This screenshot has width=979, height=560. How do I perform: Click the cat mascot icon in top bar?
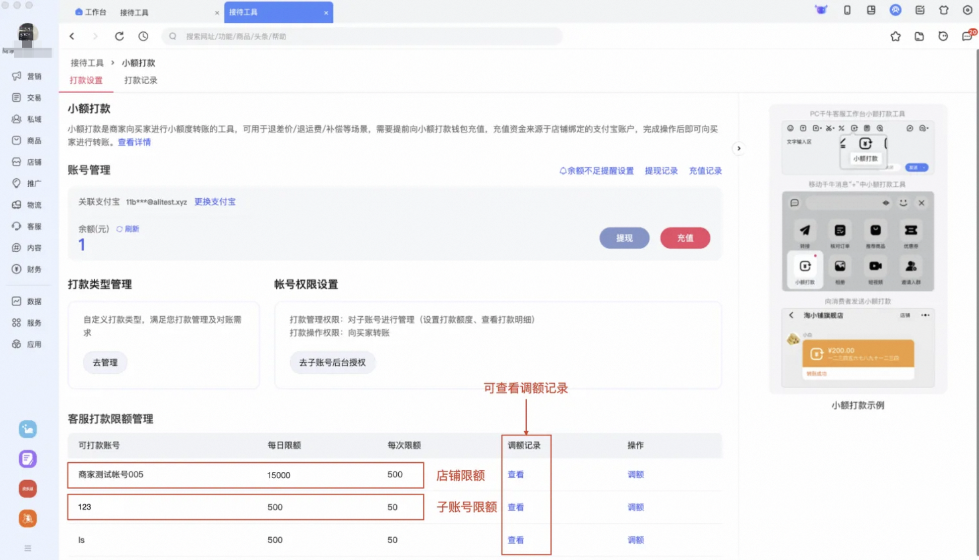coord(821,10)
